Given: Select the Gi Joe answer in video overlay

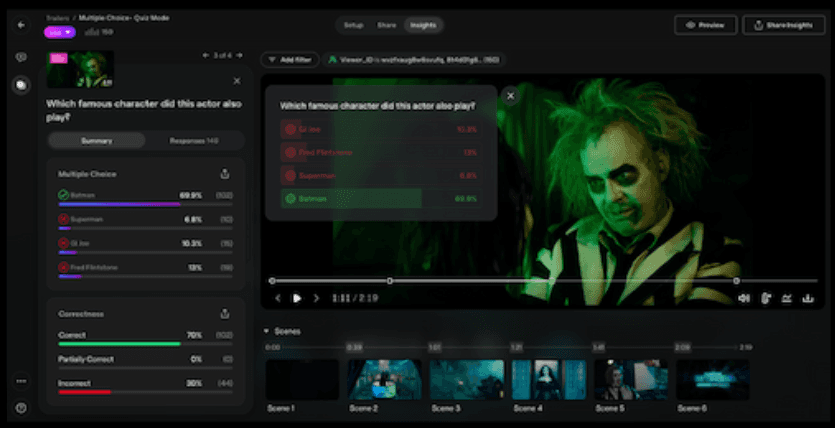Looking at the screenshot, I should 381,129.
